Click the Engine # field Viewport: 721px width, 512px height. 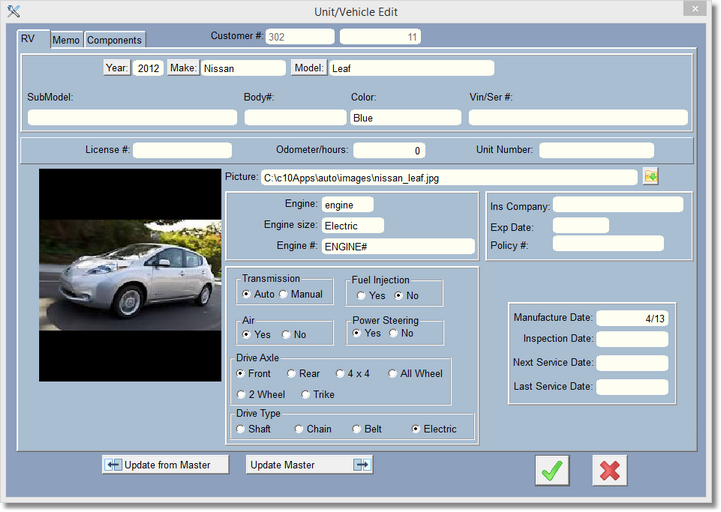click(398, 246)
